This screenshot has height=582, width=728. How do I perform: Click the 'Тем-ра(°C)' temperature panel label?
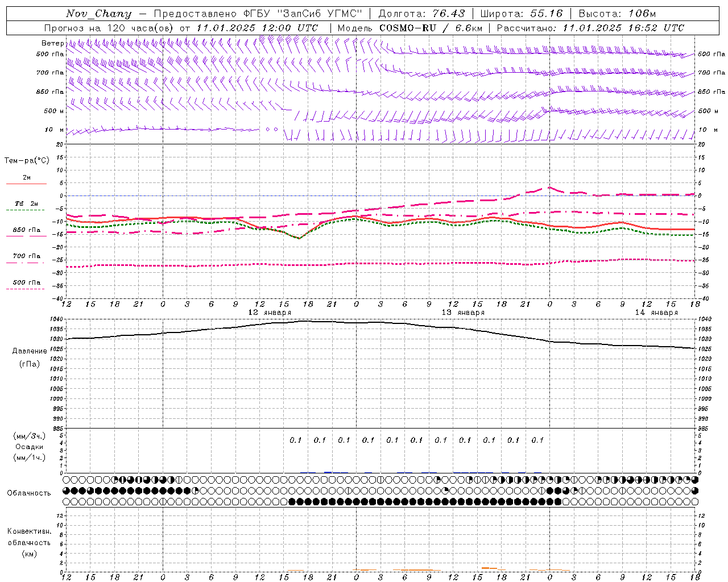(27, 161)
